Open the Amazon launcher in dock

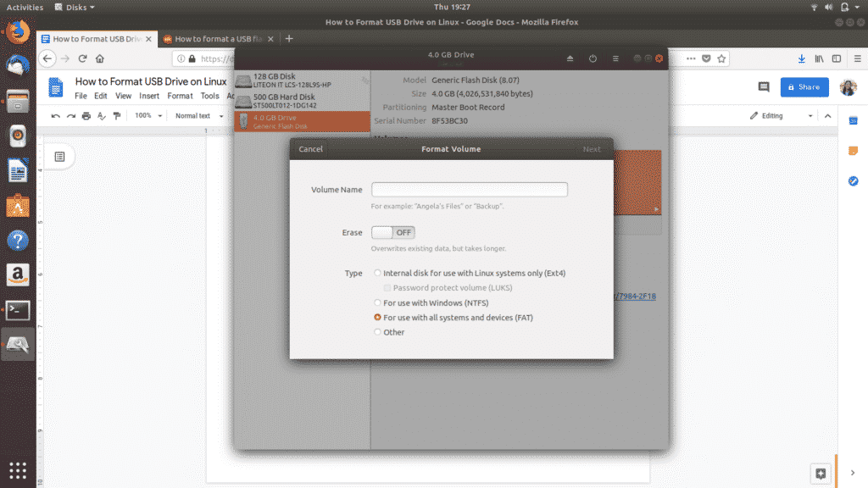pyautogui.click(x=18, y=275)
